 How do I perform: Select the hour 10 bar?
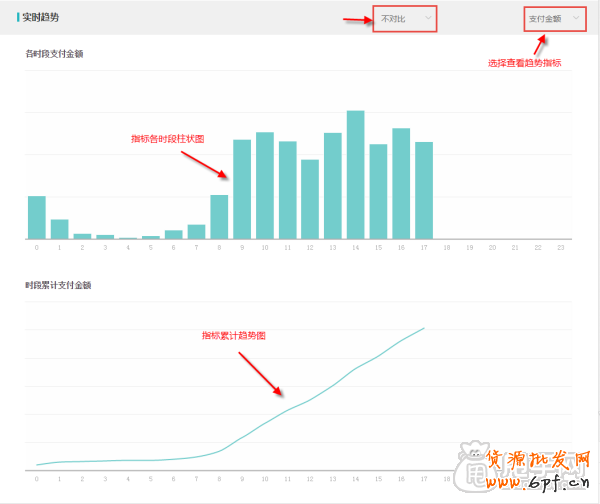click(x=265, y=185)
